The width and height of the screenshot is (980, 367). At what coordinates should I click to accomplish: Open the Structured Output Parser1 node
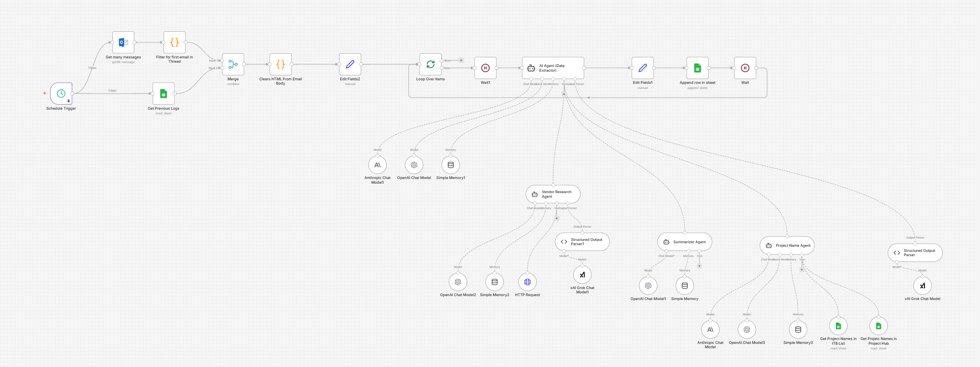tap(582, 241)
